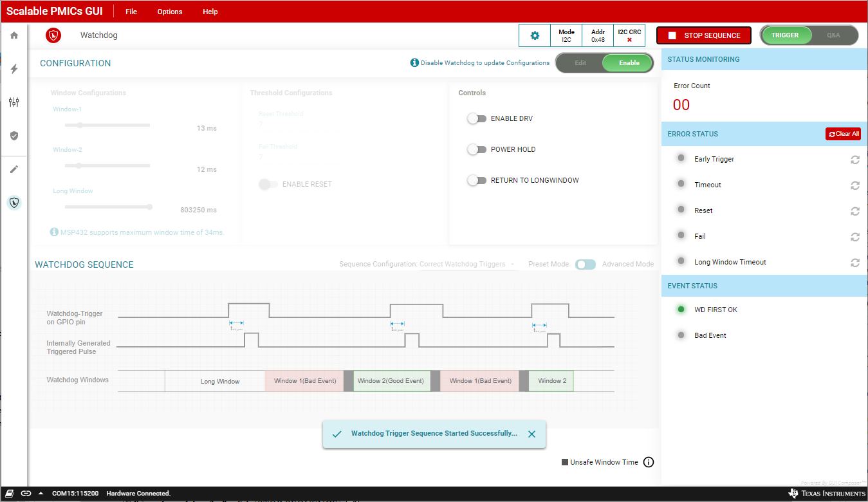
Task: Refresh the Long Window Timeout status
Action: pyautogui.click(x=854, y=263)
